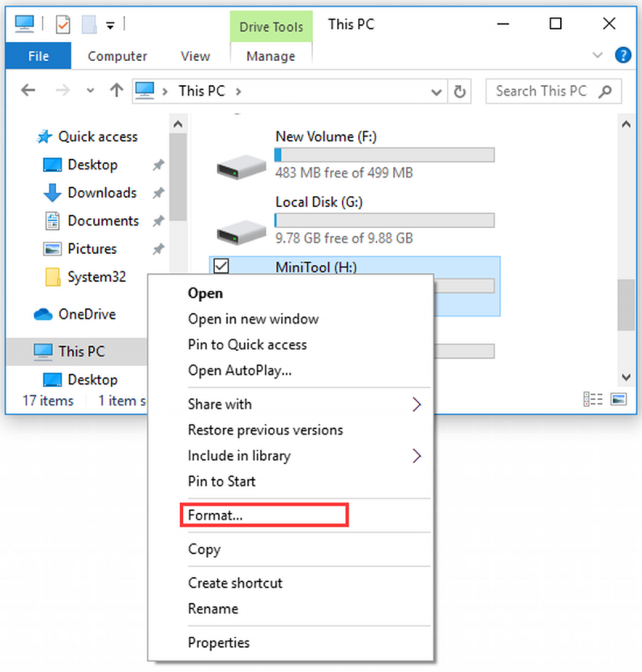Image resolution: width=642 pixels, height=672 pixels.
Task: Click the Local Disk (G:) label
Action: pos(319,202)
